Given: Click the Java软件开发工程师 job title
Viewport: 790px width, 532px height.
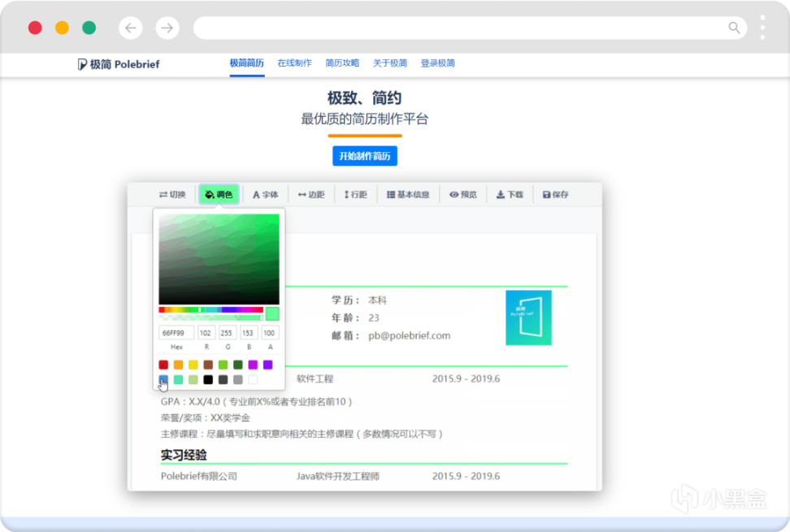Looking at the screenshot, I should click(x=338, y=476).
